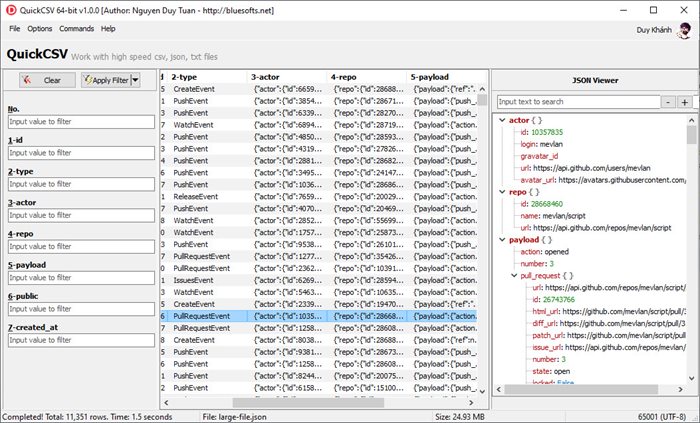Click the JSON Viewer horizontal scroll right arrow

[x=680, y=390]
